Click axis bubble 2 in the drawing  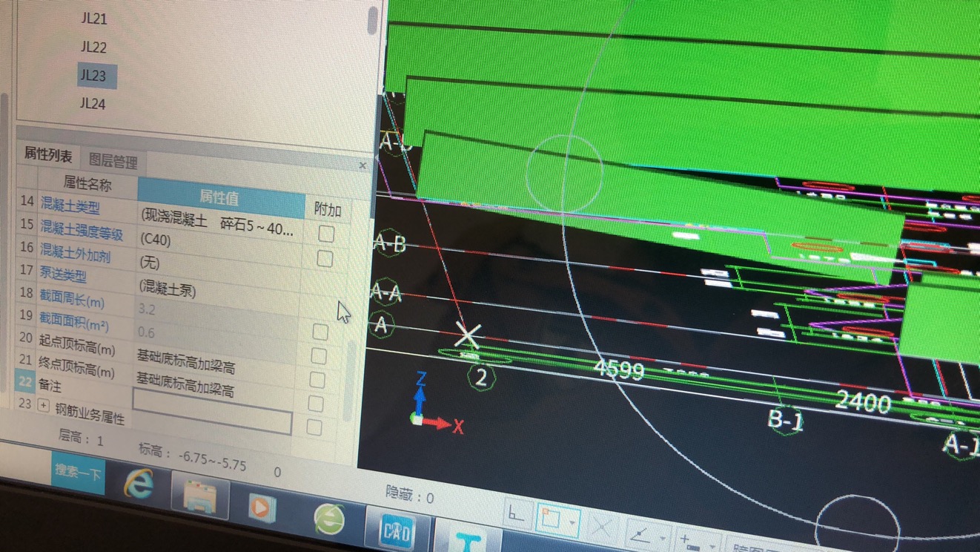(x=481, y=378)
